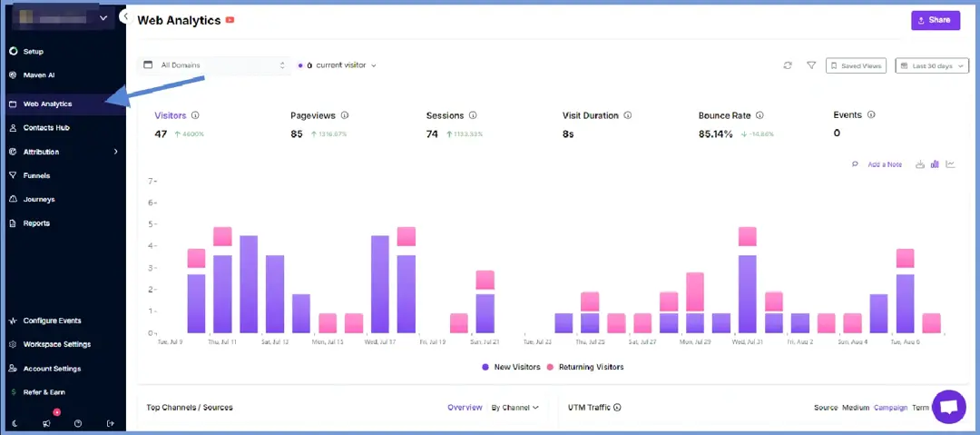Click the Workspace Settings gear icon
Screen dimensions: 980x435
tap(13, 344)
